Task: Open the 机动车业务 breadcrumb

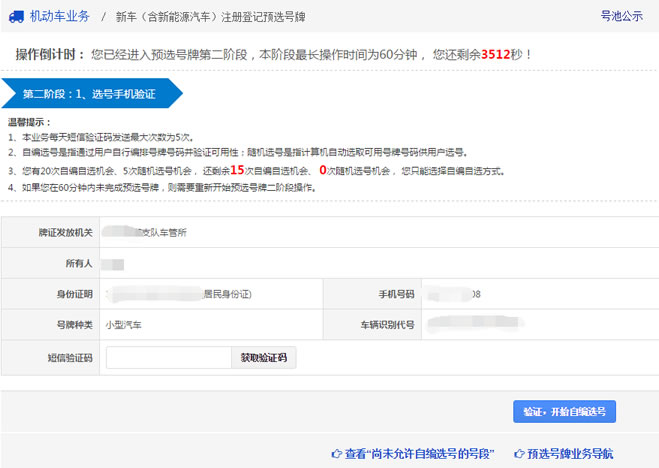Action: pos(59,16)
